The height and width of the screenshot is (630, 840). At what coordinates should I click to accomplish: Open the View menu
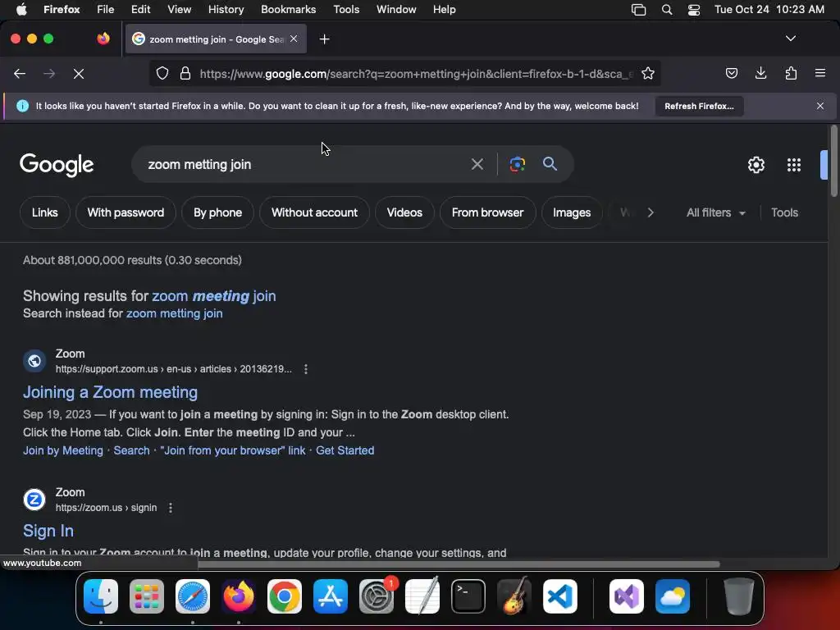tap(179, 10)
